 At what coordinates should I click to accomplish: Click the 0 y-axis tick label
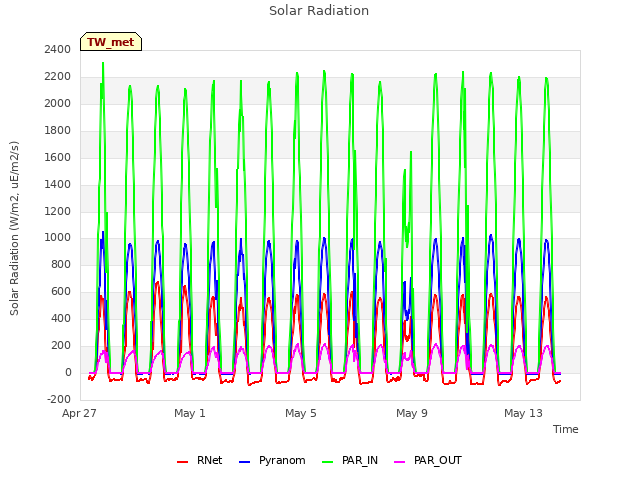68,373
